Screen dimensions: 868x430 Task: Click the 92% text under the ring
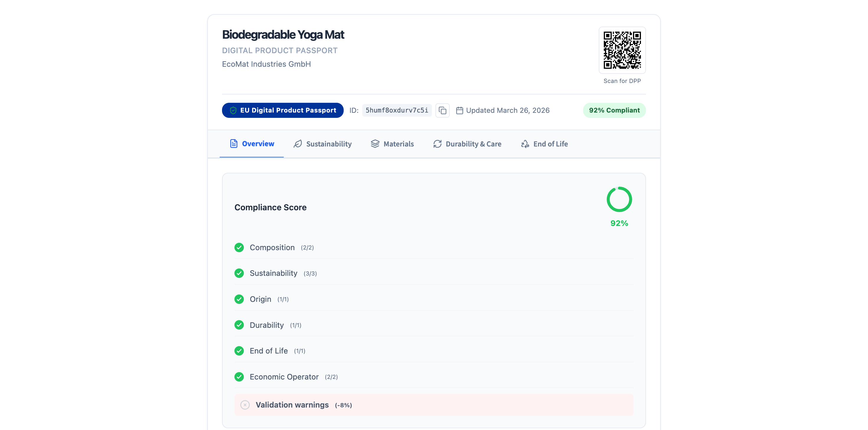coord(619,224)
